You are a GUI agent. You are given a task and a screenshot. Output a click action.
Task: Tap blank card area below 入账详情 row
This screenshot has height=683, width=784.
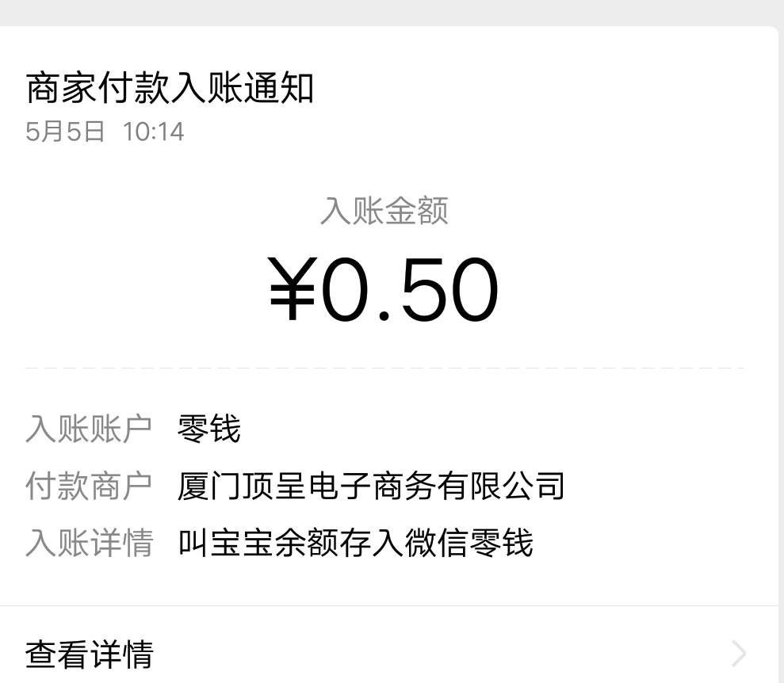tap(389, 582)
